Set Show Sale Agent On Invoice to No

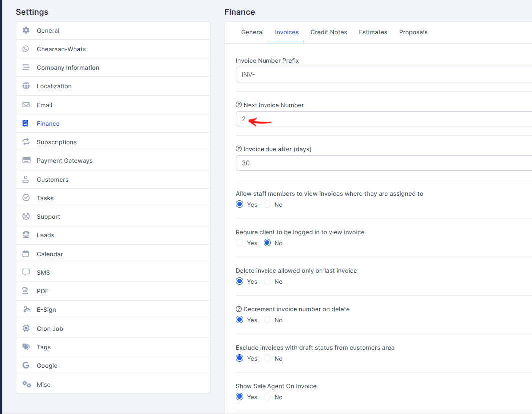click(267, 397)
